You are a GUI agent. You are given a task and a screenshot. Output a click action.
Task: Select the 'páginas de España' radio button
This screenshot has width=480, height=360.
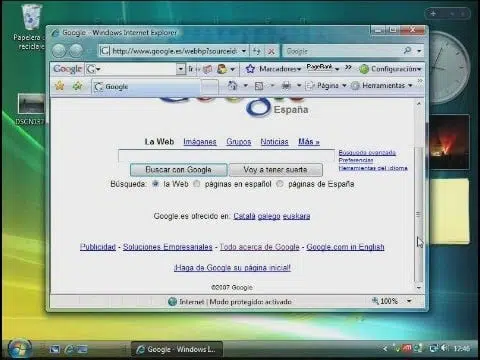(x=280, y=183)
